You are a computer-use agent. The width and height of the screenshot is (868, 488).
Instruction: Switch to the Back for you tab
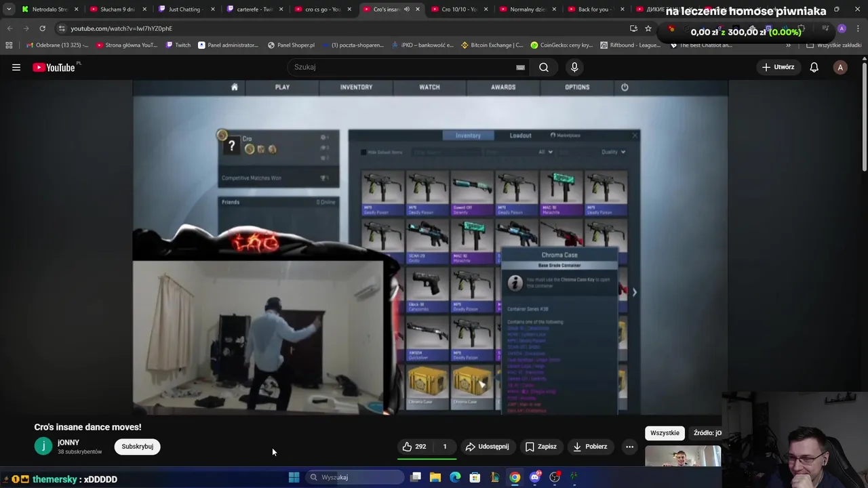point(595,9)
